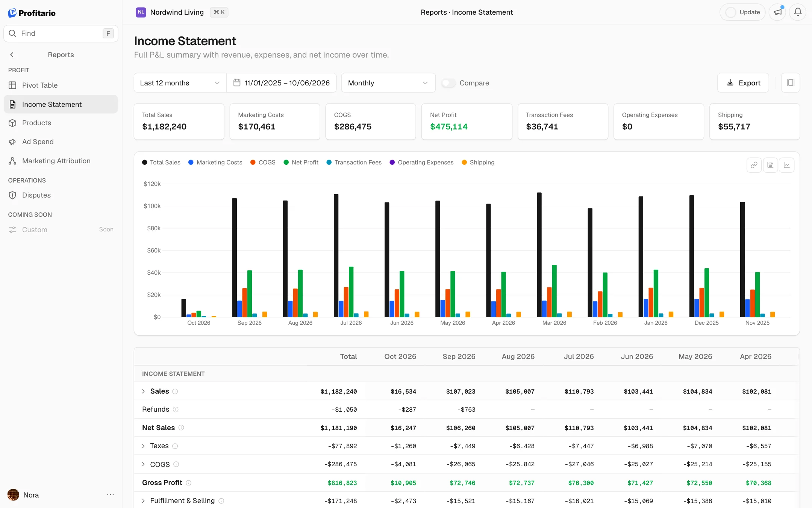The height and width of the screenshot is (508, 812).
Task: Open the notifications bell icon
Action: pos(798,12)
